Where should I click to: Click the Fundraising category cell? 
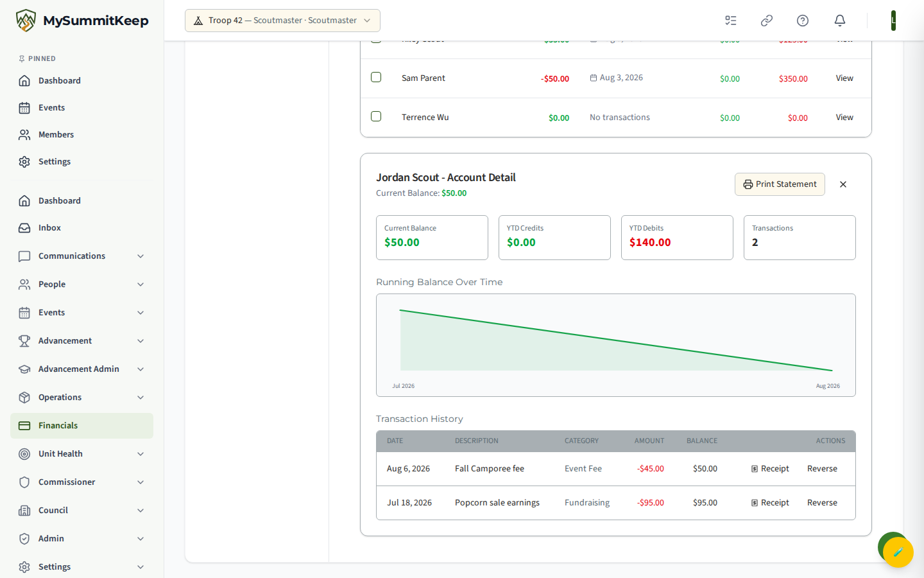tap(587, 503)
